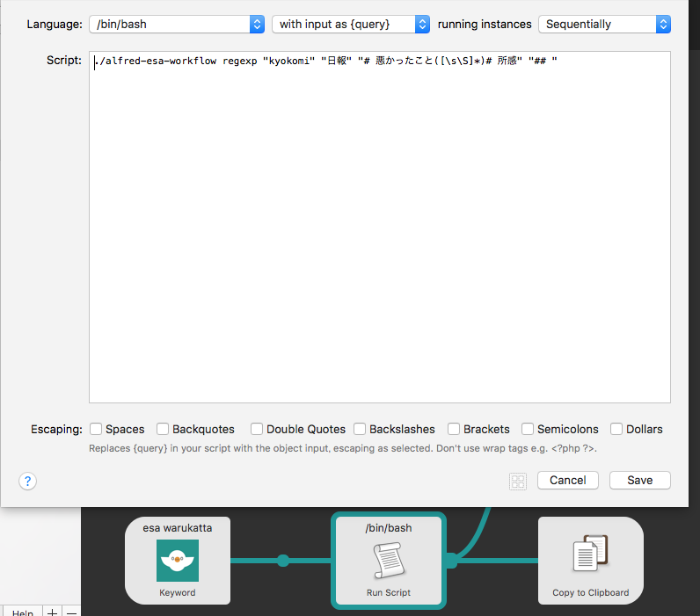Open the 'with input as {query}' dropdown
The image size is (700, 616).
click(x=351, y=24)
